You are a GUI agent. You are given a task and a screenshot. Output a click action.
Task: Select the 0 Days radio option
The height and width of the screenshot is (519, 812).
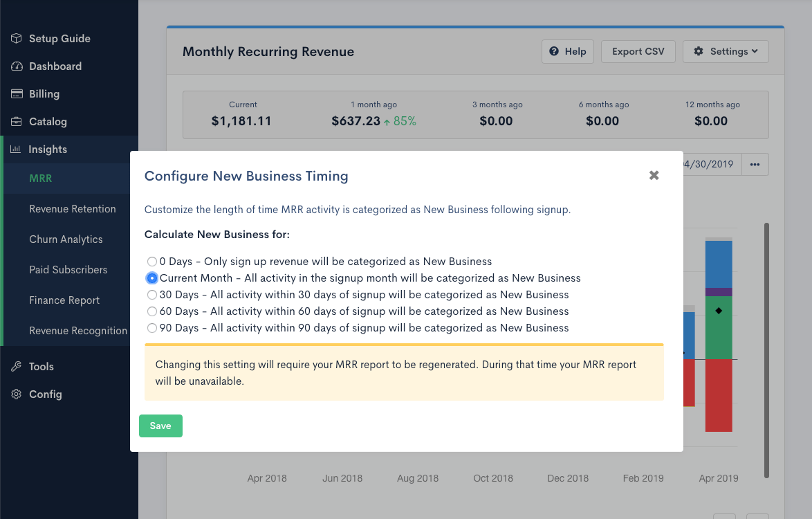pyautogui.click(x=152, y=262)
